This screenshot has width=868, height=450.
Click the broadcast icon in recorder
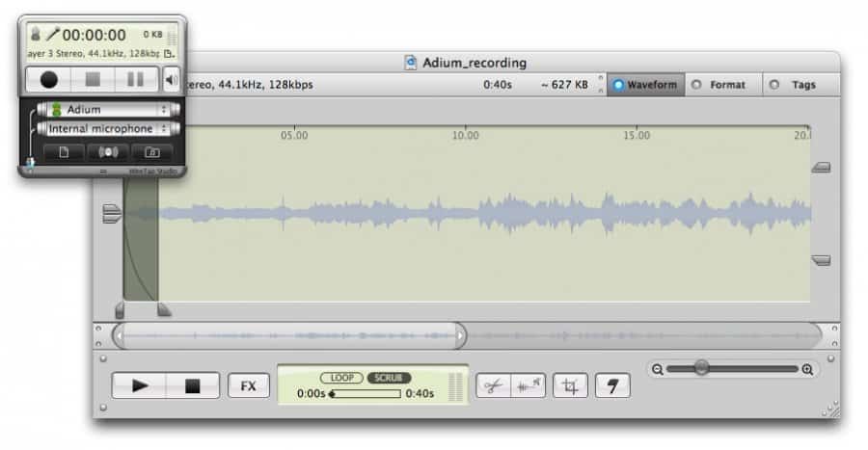pos(107,152)
